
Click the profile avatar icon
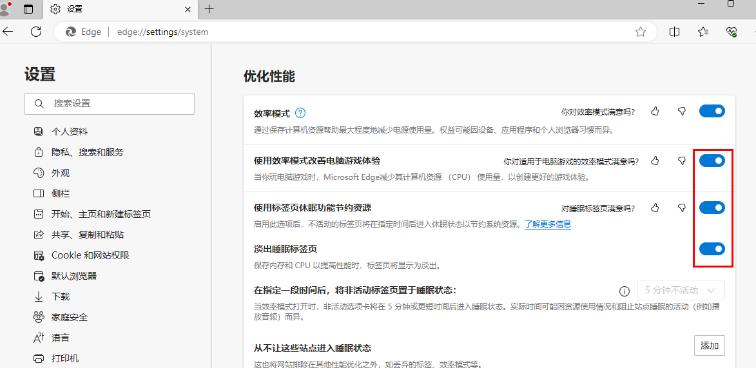click(x=5, y=8)
